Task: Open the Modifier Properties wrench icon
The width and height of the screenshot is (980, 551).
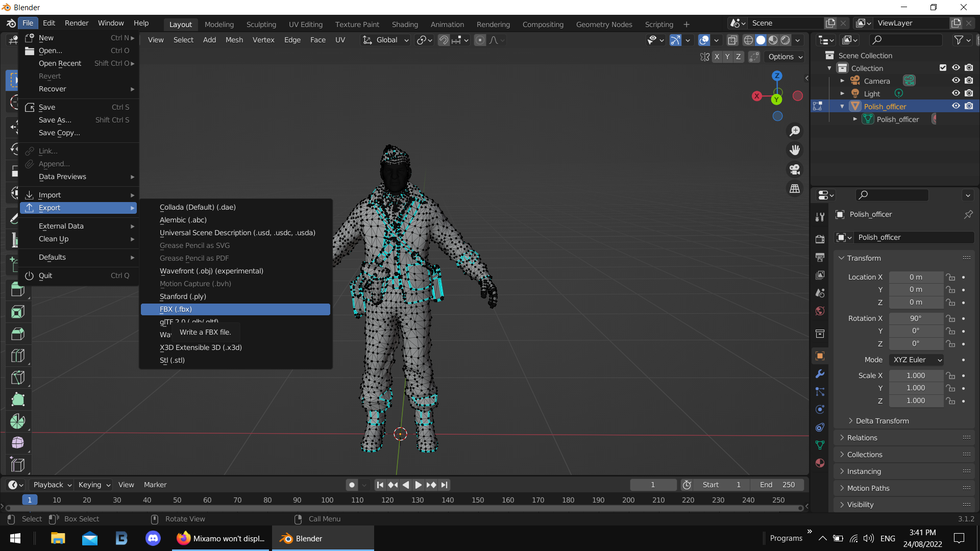Action: pyautogui.click(x=820, y=374)
